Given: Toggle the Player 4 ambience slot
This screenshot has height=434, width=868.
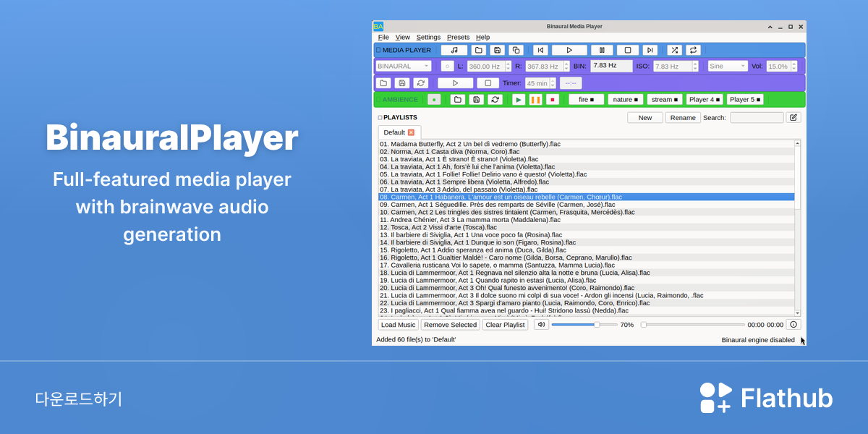Looking at the screenshot, I should tap(705, 100).
